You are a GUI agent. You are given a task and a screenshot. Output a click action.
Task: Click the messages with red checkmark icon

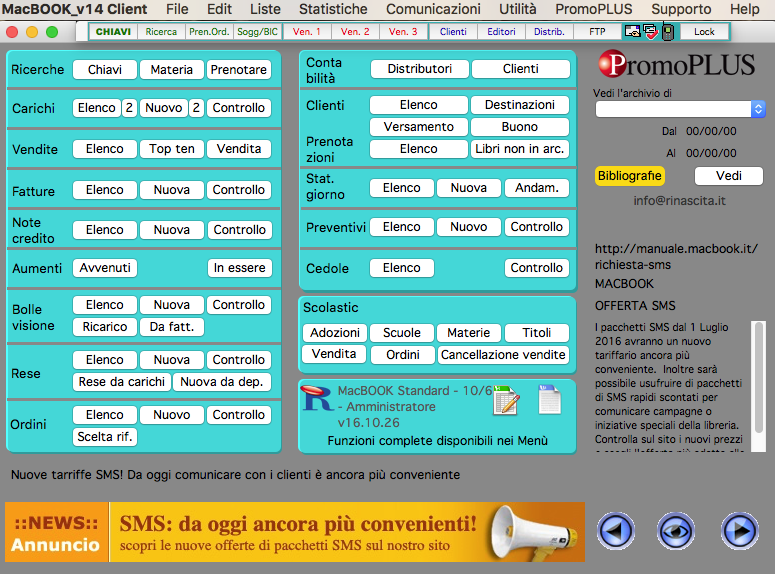click(650, 32)
